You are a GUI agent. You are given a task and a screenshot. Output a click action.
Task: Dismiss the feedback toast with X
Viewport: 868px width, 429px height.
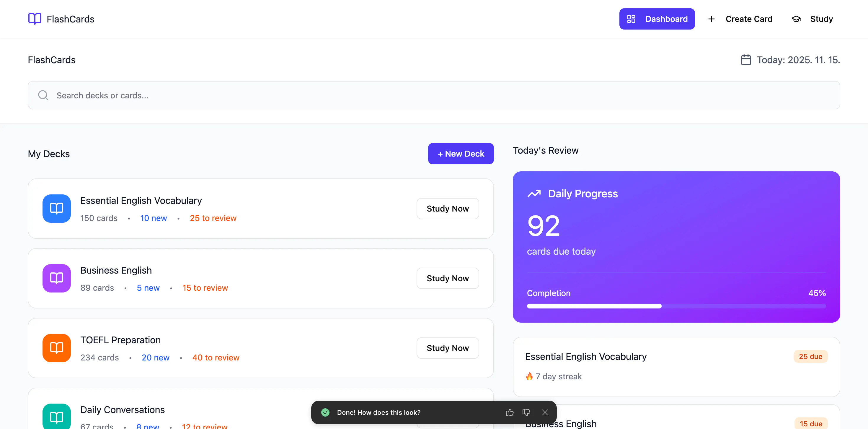(x=545, y=412)
